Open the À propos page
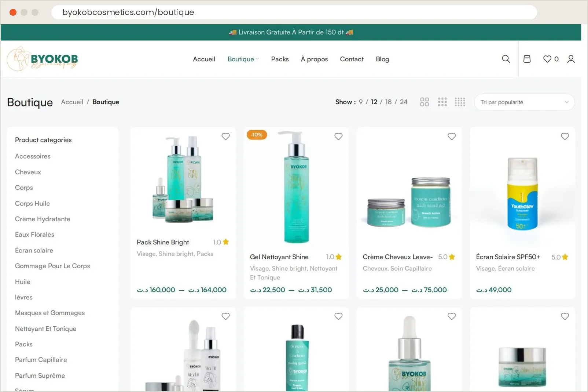 click(x=314, y=59)
